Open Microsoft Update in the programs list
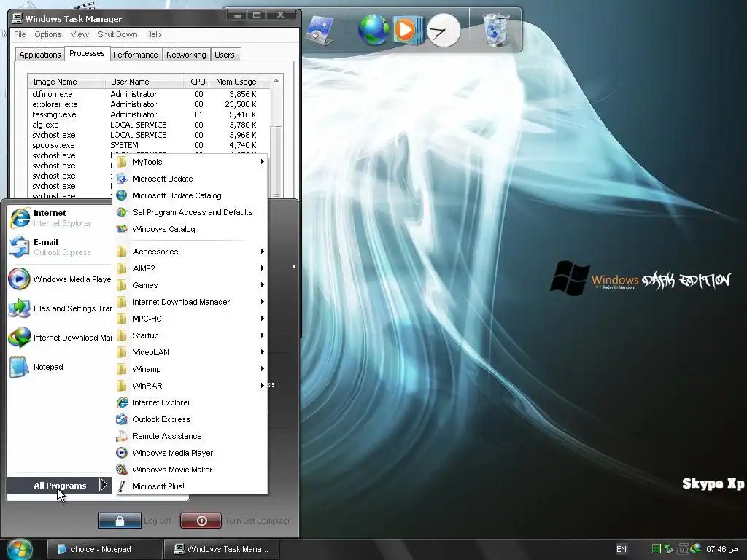The image size is (747, 560). click(190, 179)
